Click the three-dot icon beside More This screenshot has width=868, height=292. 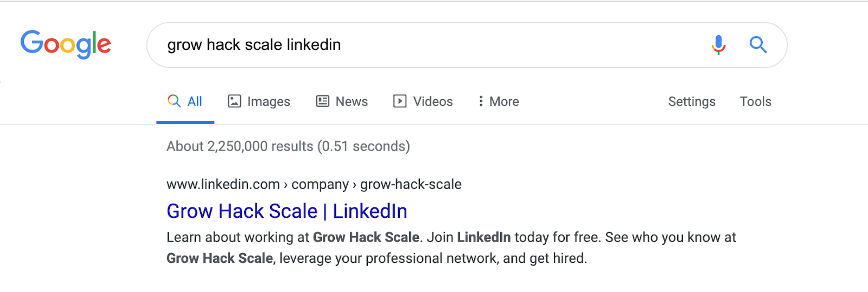coord(481,101)
